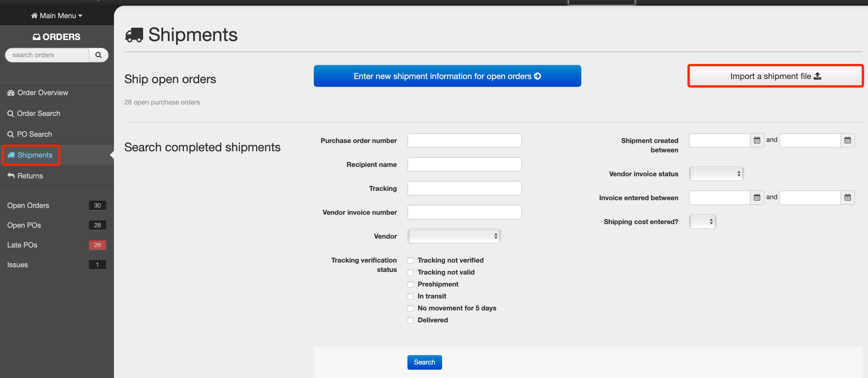Click the magnifier icon beside search orders
Screen dimensions: 868x378
point(98,55)
